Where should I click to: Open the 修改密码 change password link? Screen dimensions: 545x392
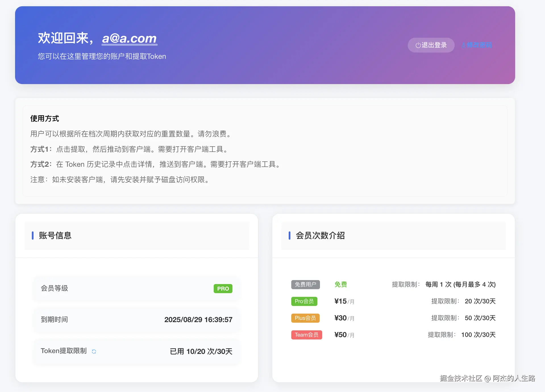pyautogui.click(x=477, y=45)
